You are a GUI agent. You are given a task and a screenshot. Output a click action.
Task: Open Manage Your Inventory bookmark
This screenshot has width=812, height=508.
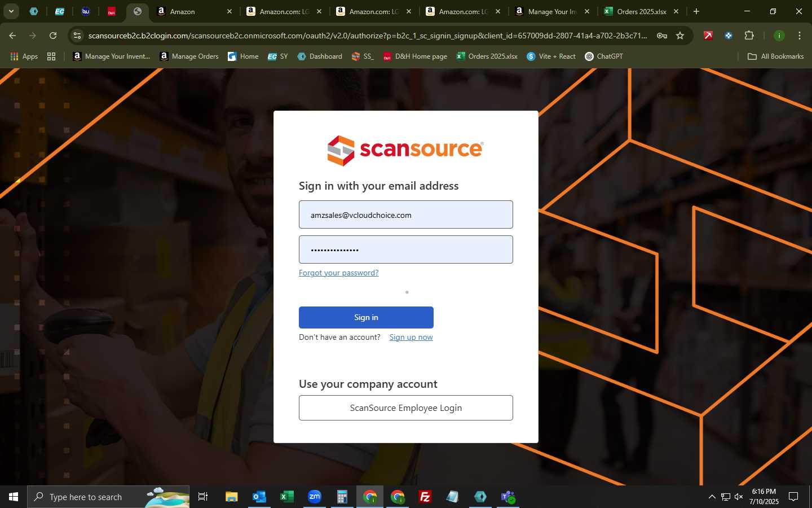[112, 56]
